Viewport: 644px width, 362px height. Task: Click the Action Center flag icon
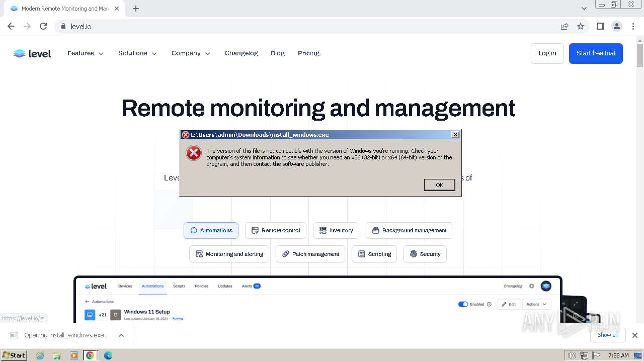596,355
